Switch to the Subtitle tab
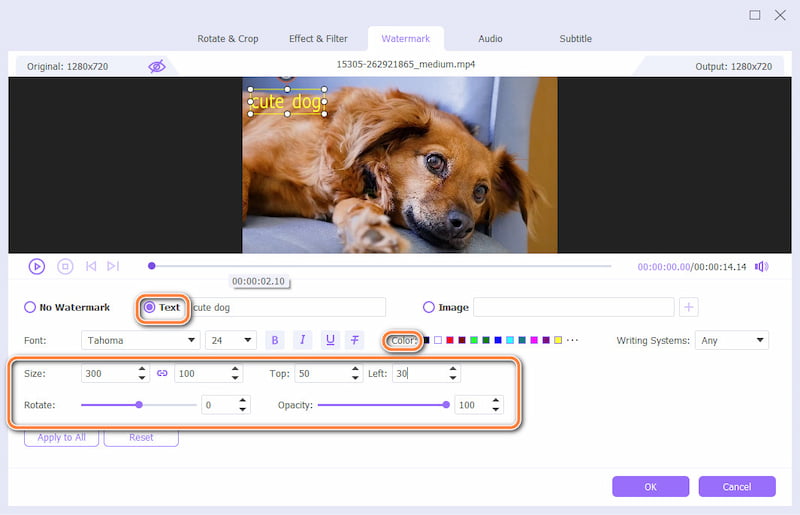Image resolution: width=800 pixels, height=515 pixels. pyautogui.click(x=576, y=39)
